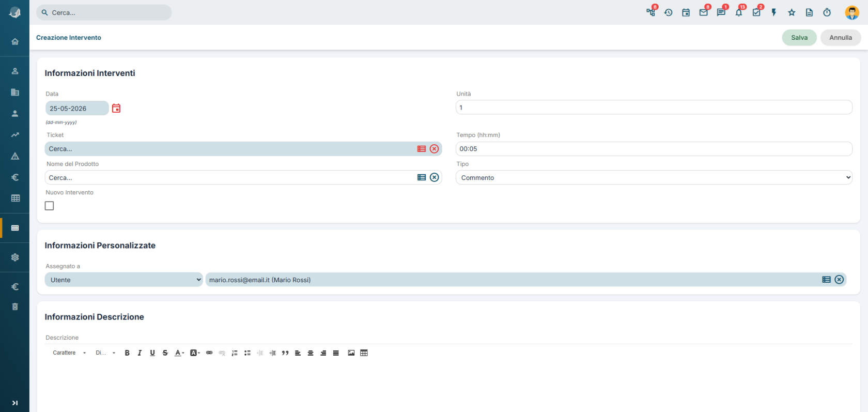Screen dimensions: 868x412
Task: Open the Nome del Prodotto list lookup icon
Action: [x=422, y=177]
